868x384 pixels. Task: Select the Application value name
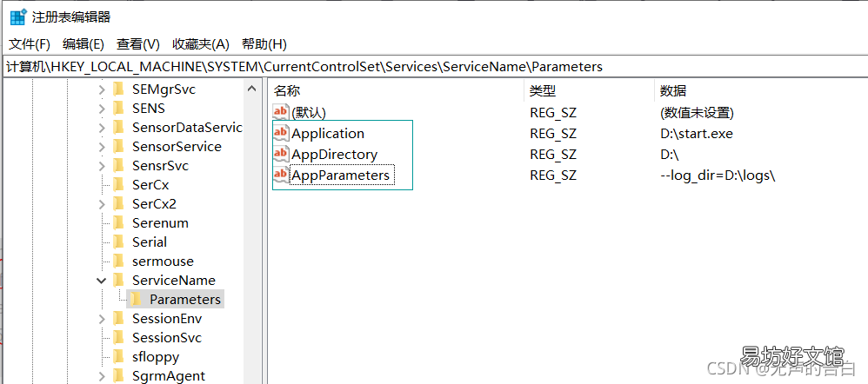(x=328, y=133)
